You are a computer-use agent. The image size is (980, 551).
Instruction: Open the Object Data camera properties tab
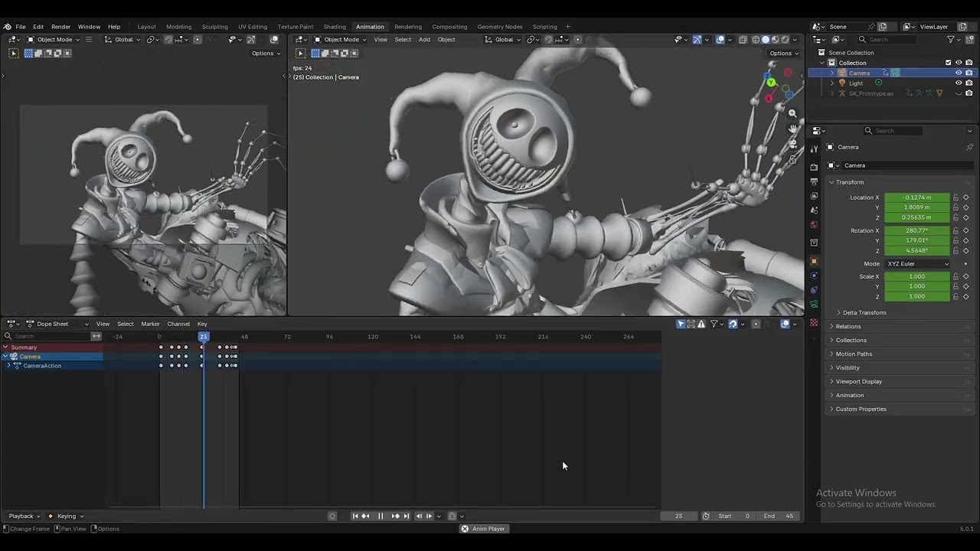point(814,305)
